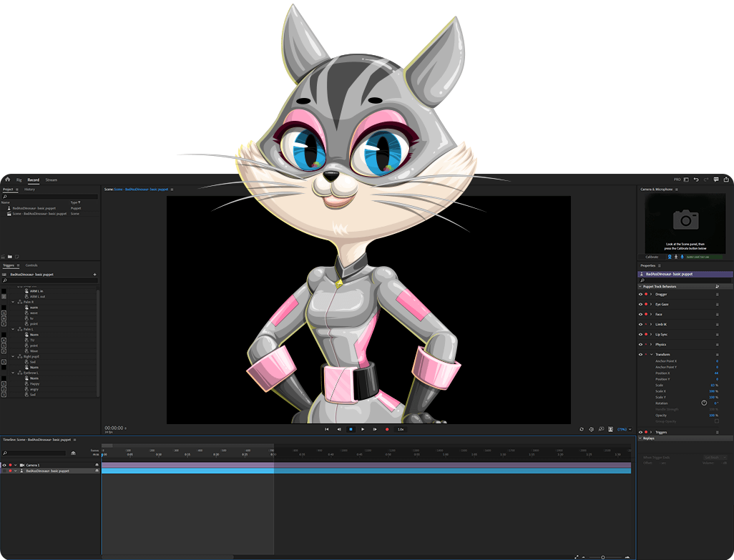The width and height of the screenshot is (734, 560).
Task: Click the Calibrate button
Action: [x=652, y=257]
